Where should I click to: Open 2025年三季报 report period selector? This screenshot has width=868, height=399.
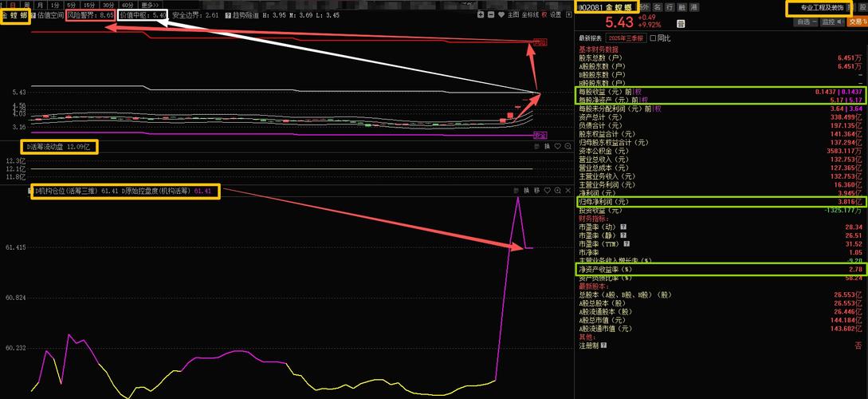point(626,38)
